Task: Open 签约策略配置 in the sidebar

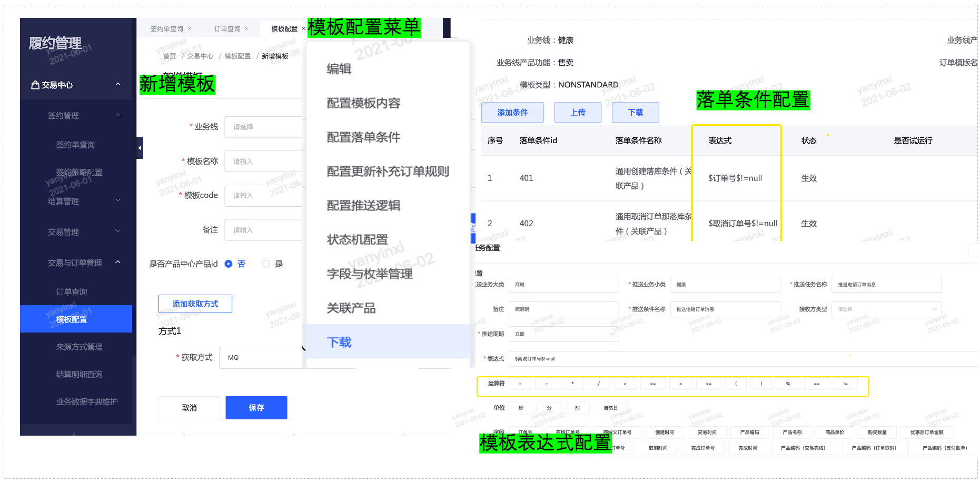Action: coord(79,172)
